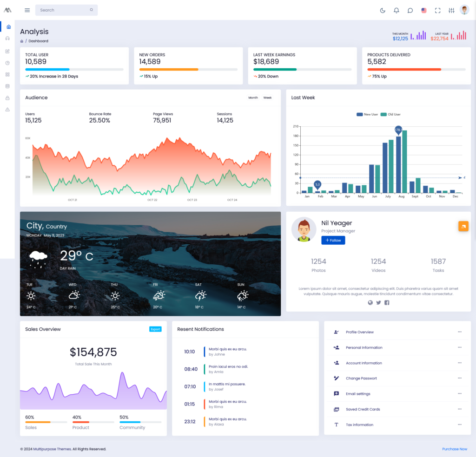
Task: Expand options next to Profile Overview
Action: 460,332
